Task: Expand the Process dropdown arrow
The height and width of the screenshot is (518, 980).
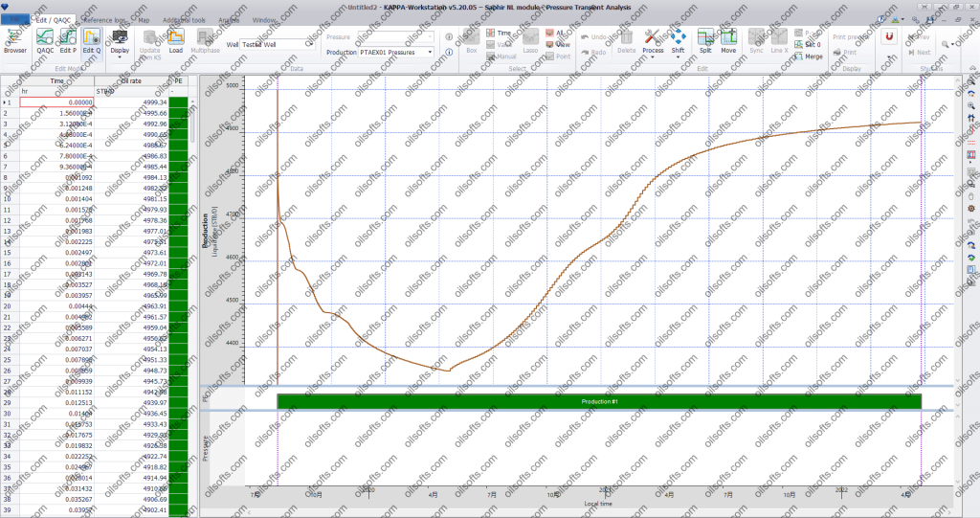Action: pyautogui.click(x=653, y=57)
